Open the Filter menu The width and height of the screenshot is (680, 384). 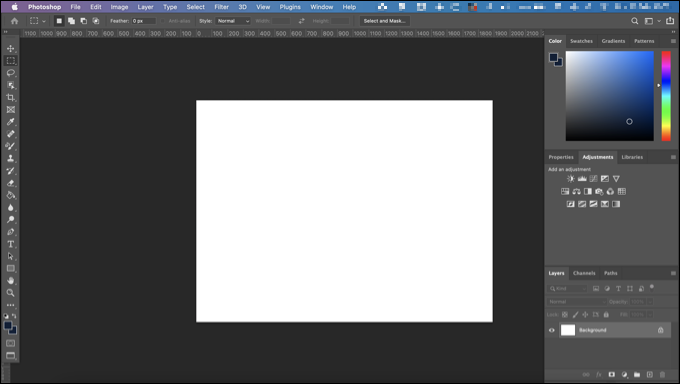[x=221, y=7]
